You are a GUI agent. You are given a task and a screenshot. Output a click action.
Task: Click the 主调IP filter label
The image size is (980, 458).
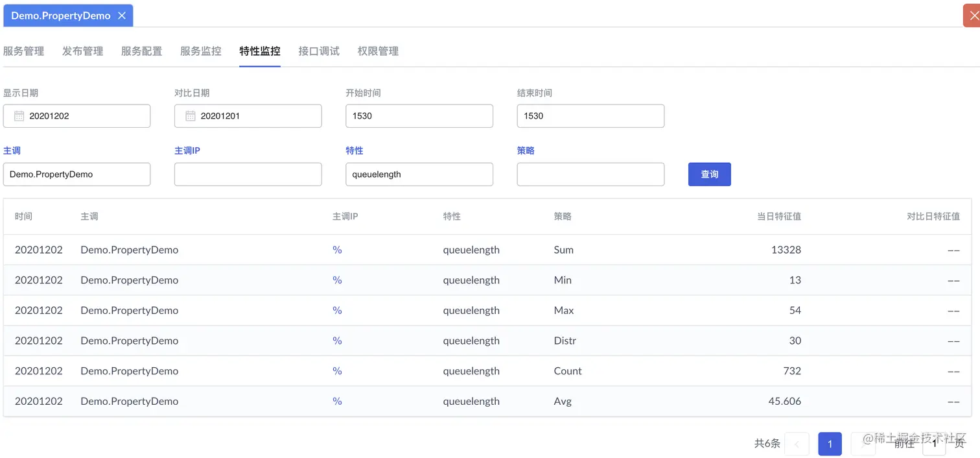(x=187, y=151)
